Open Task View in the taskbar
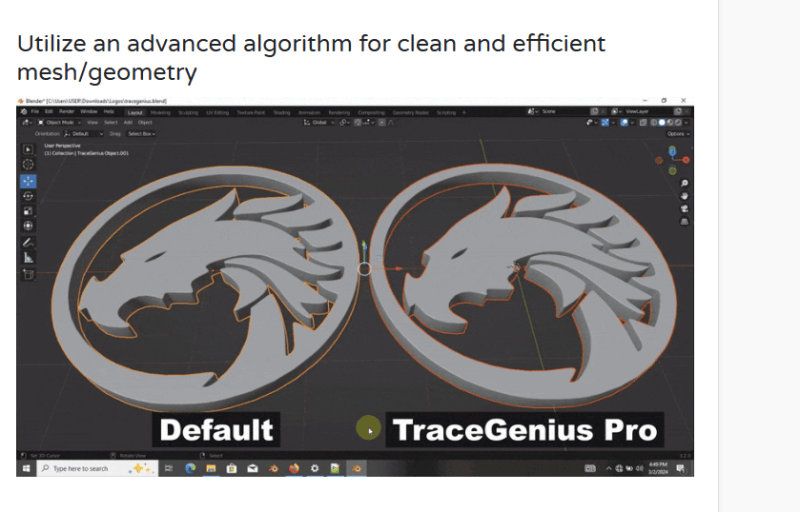The image size is (800, 512). coord(169,468)
